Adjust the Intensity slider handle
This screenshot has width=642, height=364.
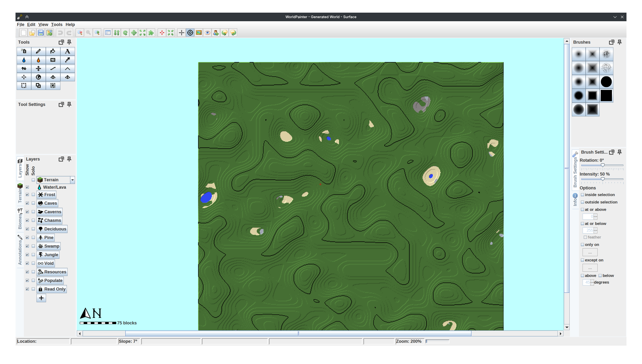602,179
